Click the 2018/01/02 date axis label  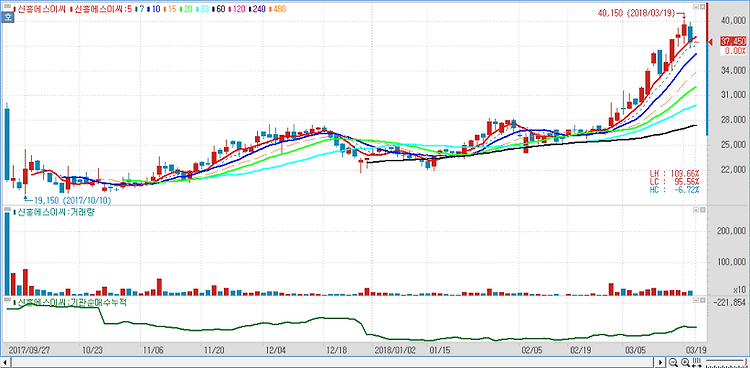[x=395, y=349]
